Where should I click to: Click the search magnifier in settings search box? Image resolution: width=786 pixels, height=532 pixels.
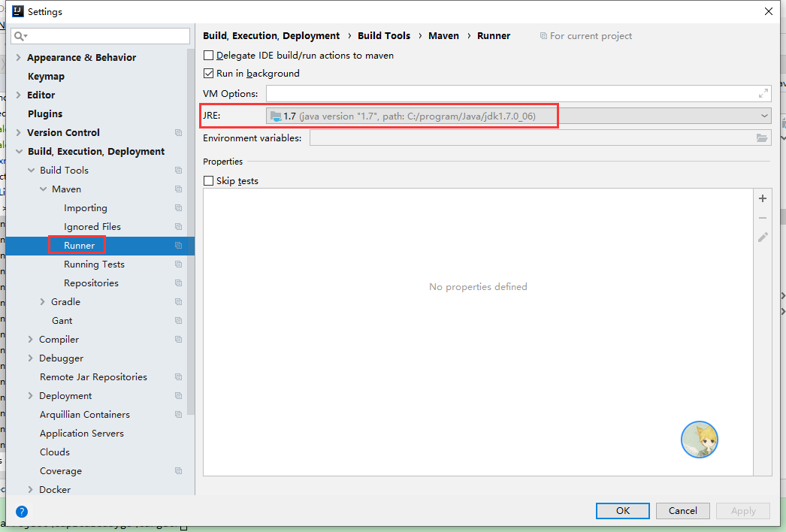[19, 35]
